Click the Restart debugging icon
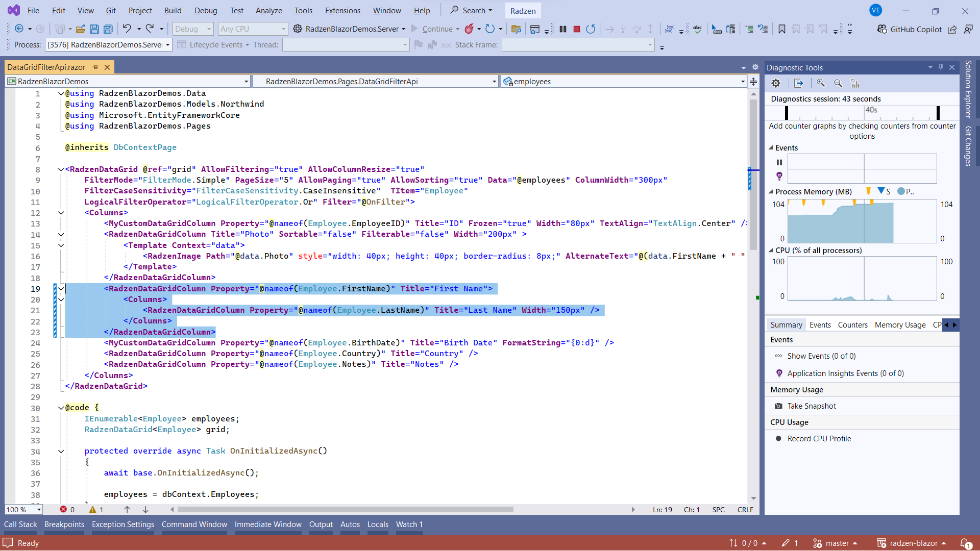The height and width of the screenshot is (551, 980). tap(591, 29)
